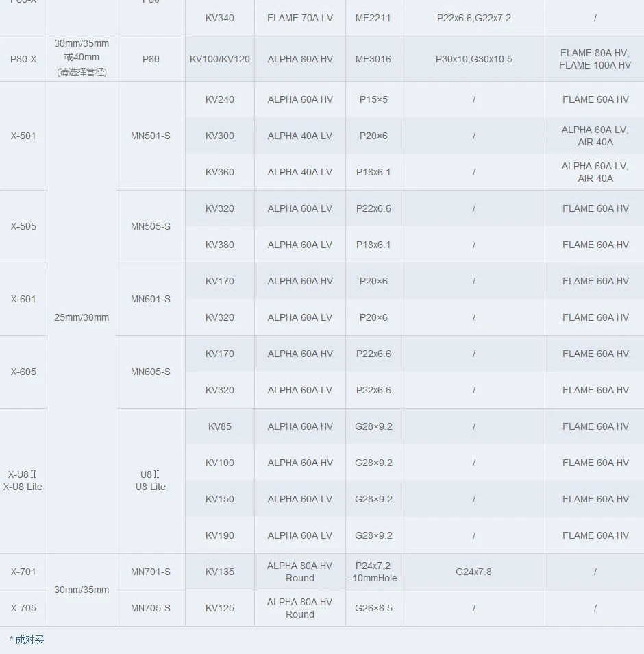The height and width of the screenshot is (654, 644).
Task: Select the P15×5 propeller cell
Action: pyautogui.click(x=373, y=99)
